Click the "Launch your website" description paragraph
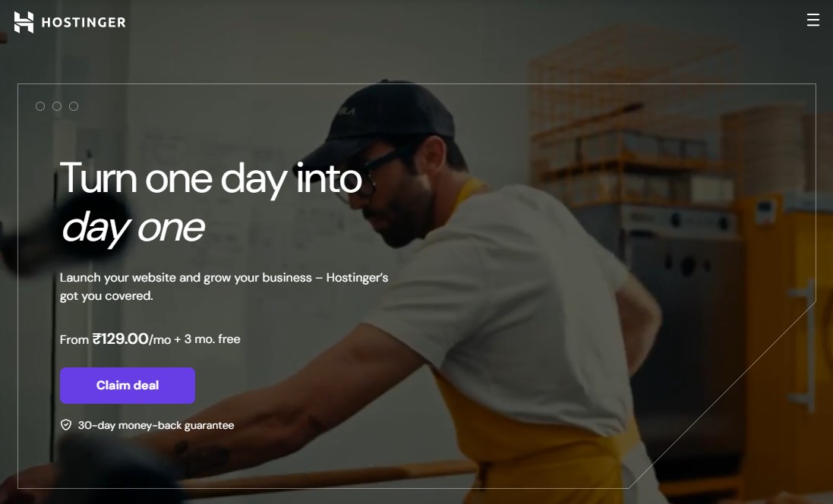 [x=224, y=287]
